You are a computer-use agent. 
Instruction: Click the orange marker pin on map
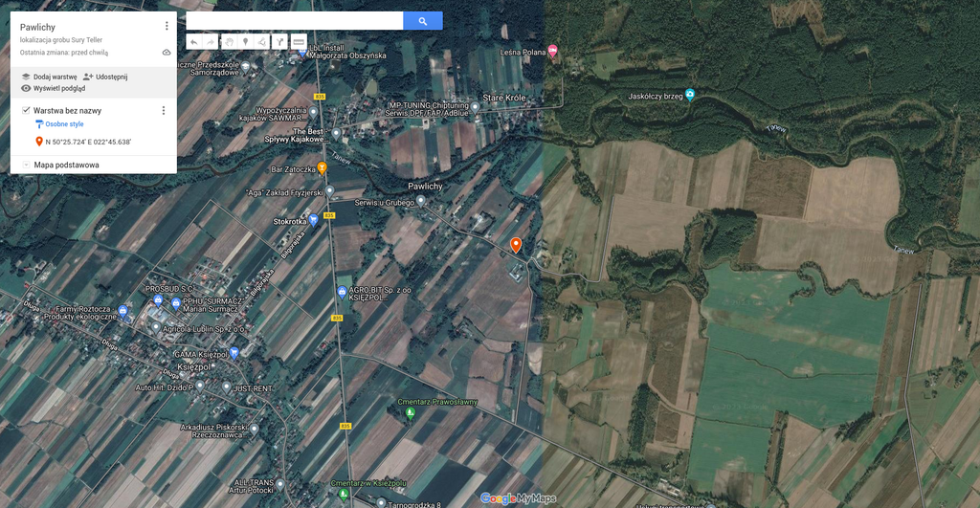tap(516, 245)
